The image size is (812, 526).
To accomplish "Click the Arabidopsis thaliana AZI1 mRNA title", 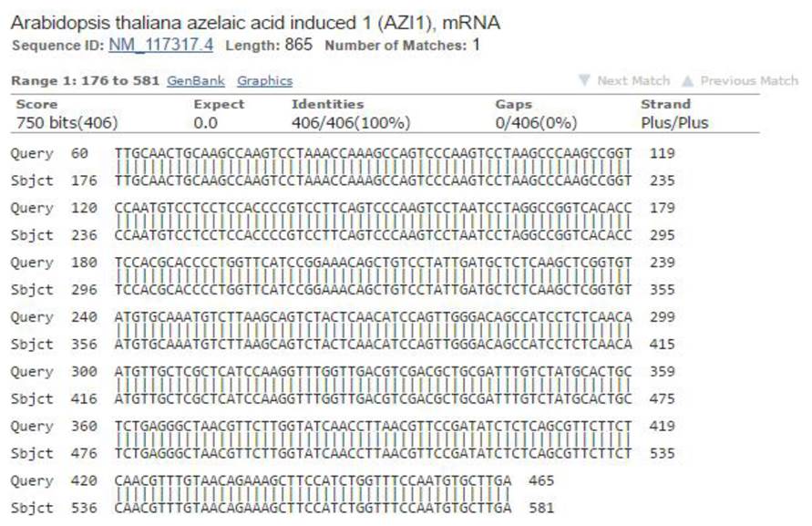I will (256, 22).
